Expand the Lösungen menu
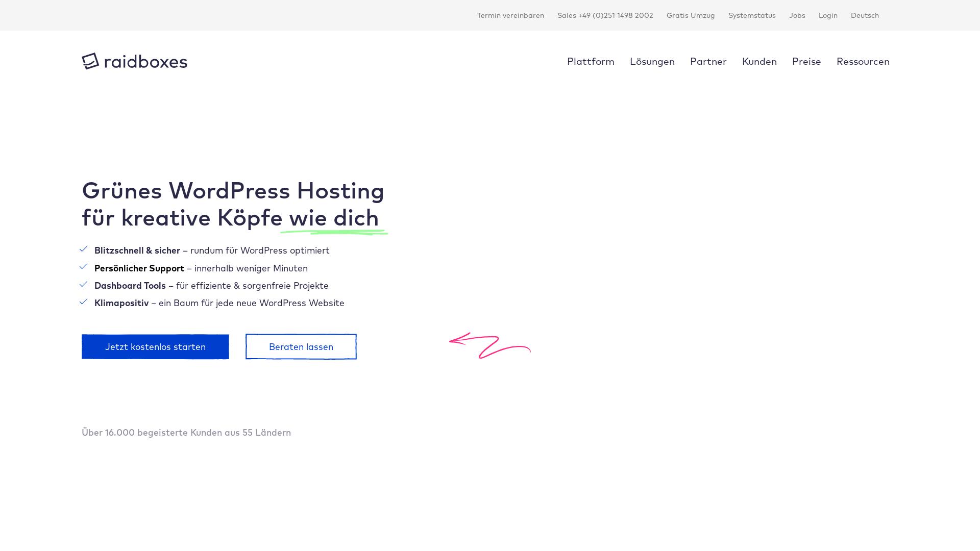The width and height of the screenshot is (980, 551). pos(652,61)
